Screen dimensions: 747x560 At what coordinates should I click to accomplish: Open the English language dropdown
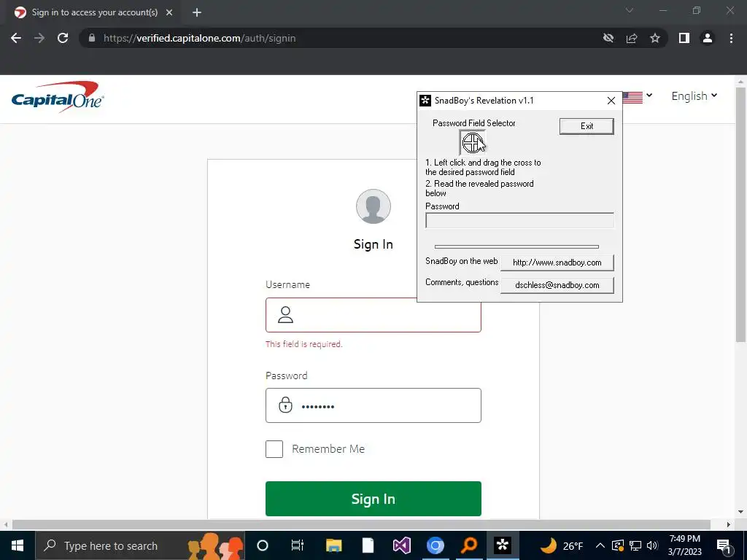pyautogui.click(x=694, y=96)
